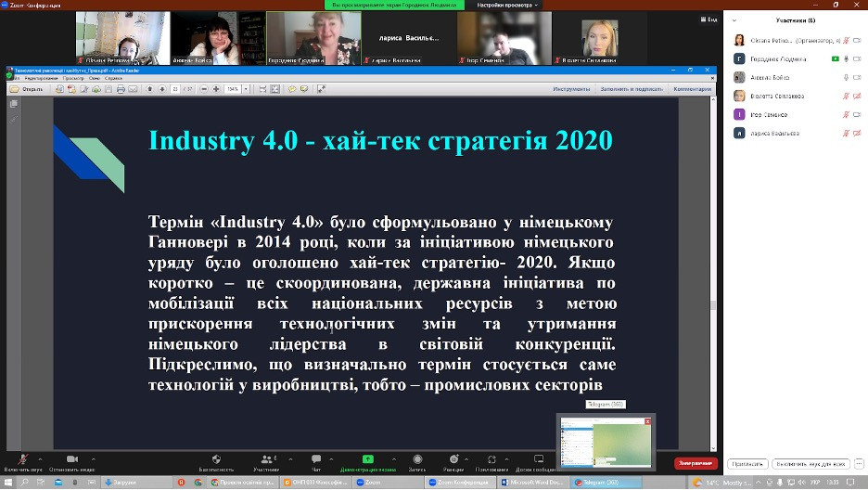Image resolution: width=868 pixels, height=490 pixels.
Task: Expand share screen options arrow
Action: (x=393, y=459)
